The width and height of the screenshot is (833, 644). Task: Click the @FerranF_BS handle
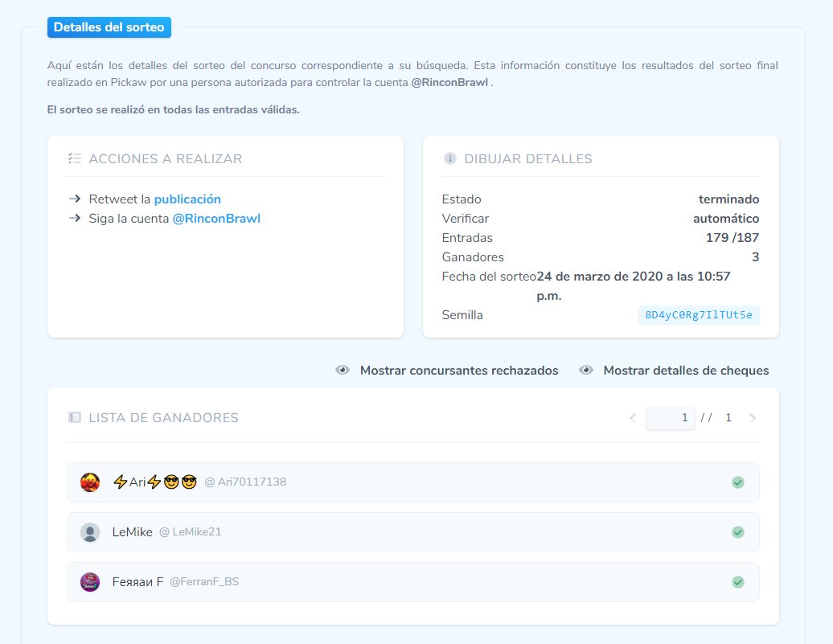point(204,582)
